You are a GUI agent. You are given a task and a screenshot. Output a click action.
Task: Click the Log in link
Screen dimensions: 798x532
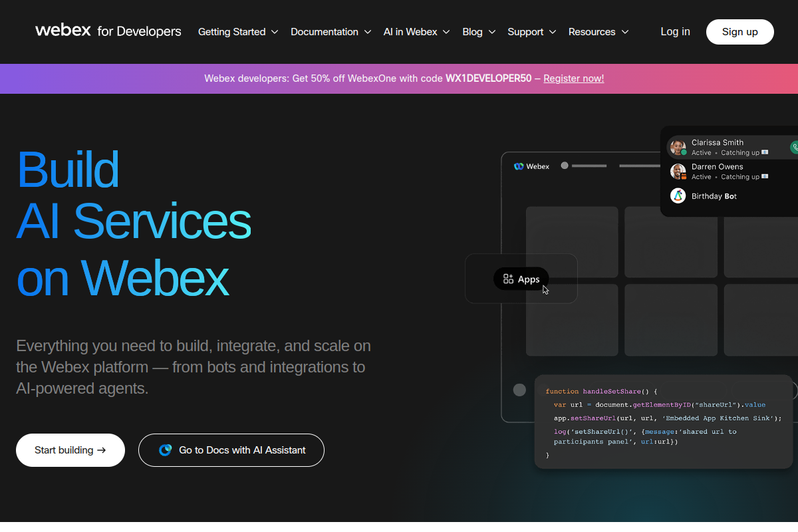[x=675, y=31]
